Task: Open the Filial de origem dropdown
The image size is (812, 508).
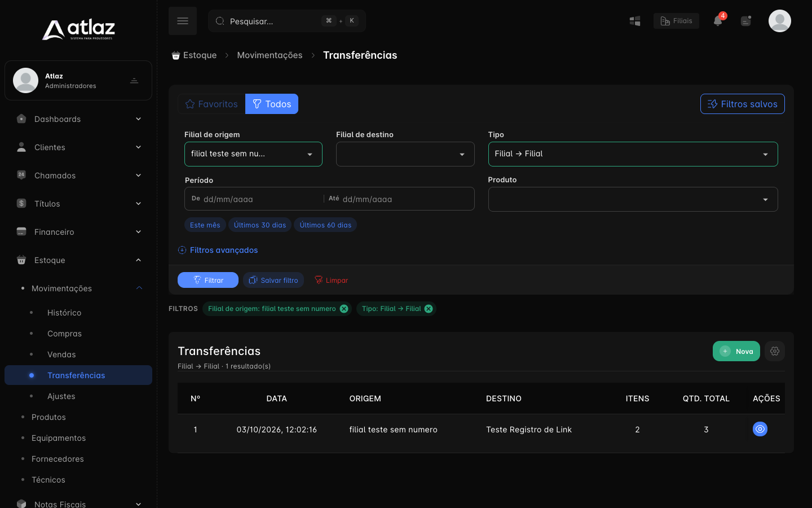Action: coord(253,154)
